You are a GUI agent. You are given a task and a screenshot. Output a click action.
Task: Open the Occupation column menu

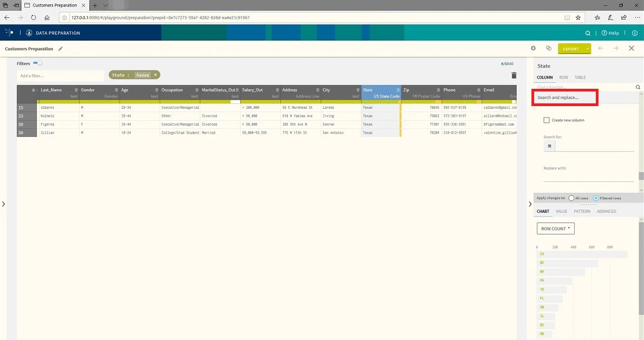tap(197, 90)
